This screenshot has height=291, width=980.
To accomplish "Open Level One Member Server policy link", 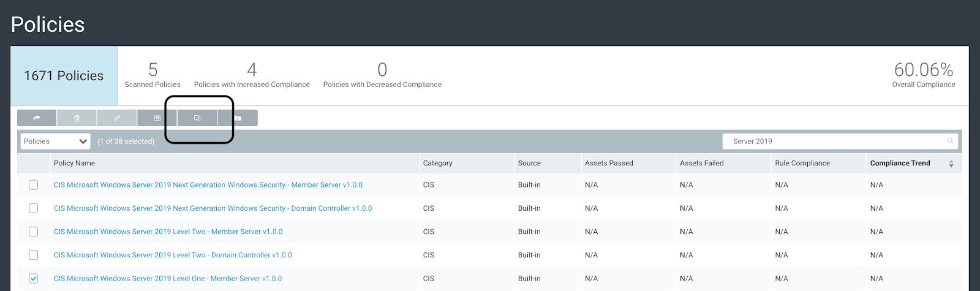I will tap(168, 279).
